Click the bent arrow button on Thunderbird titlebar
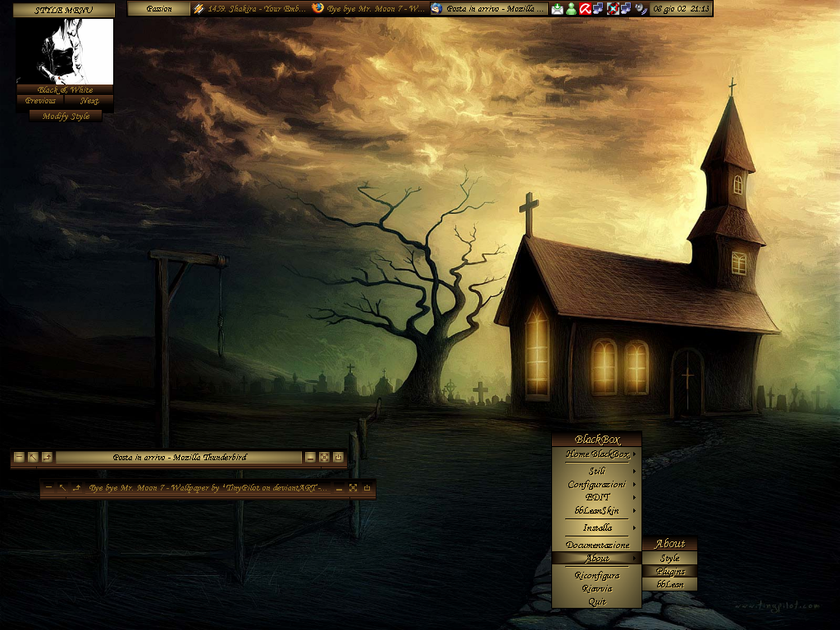The width and height of the screenshot is (840, 630). coord(47,457)
